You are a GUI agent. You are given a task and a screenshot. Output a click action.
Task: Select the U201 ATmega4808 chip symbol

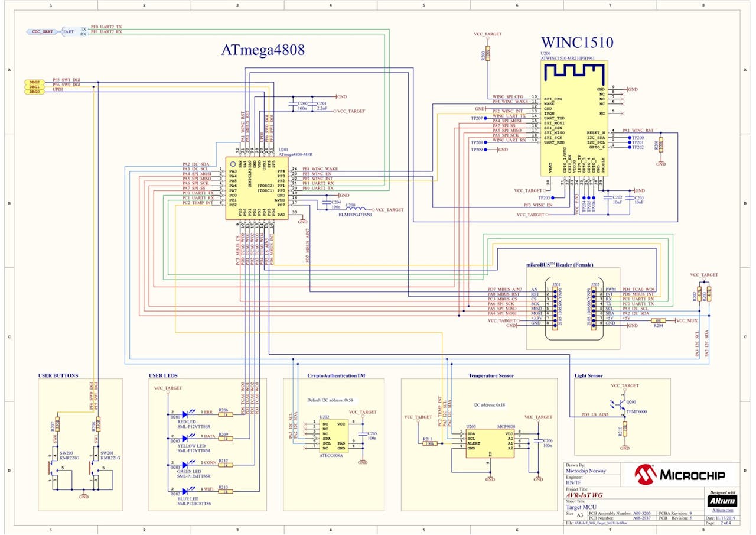(257, 188)
